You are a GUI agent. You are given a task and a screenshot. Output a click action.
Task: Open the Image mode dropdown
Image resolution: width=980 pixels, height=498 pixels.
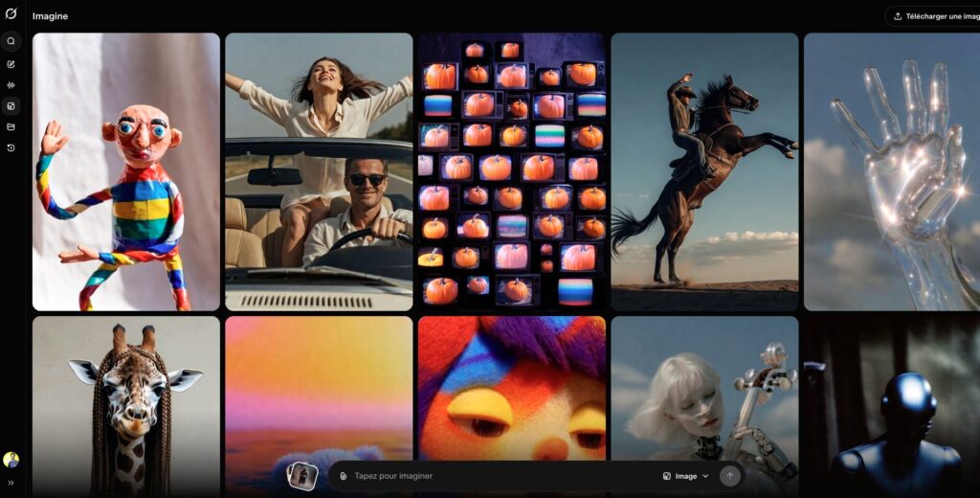pos(685,476)
